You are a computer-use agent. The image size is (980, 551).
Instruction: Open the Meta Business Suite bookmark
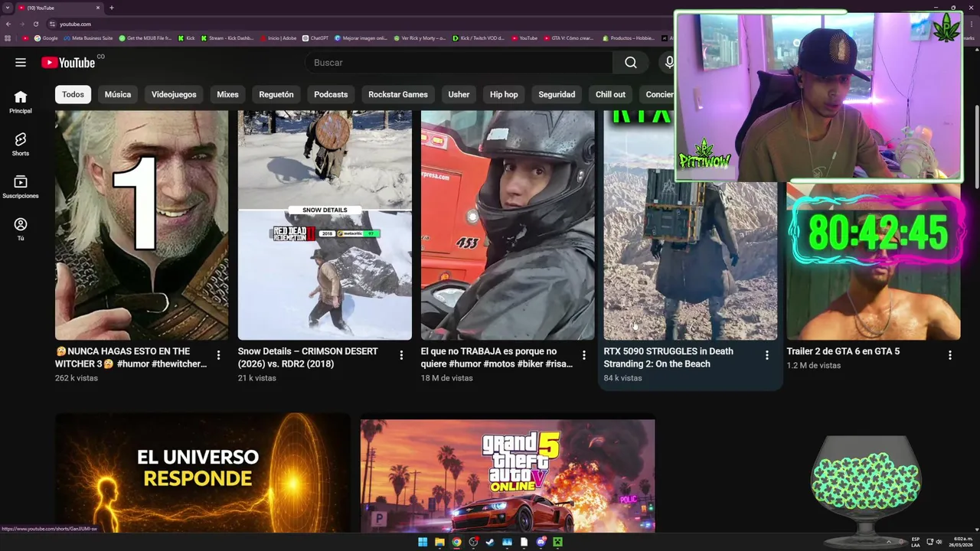pyautogui.click(x=88, y=37)
